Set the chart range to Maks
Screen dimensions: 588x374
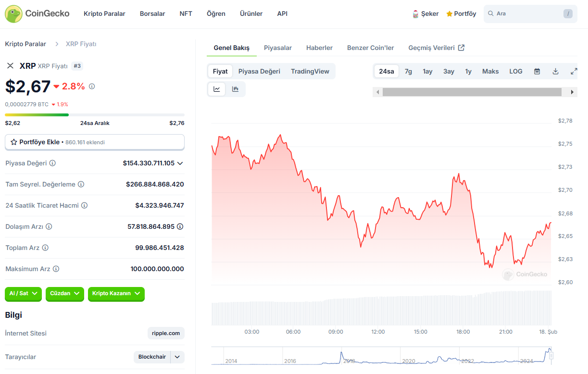490,71
